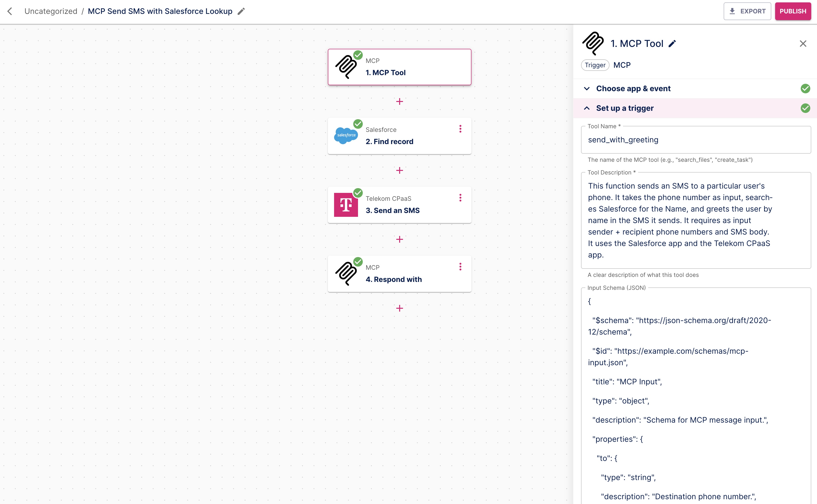Click into the Tool Name field

[695, 140]
